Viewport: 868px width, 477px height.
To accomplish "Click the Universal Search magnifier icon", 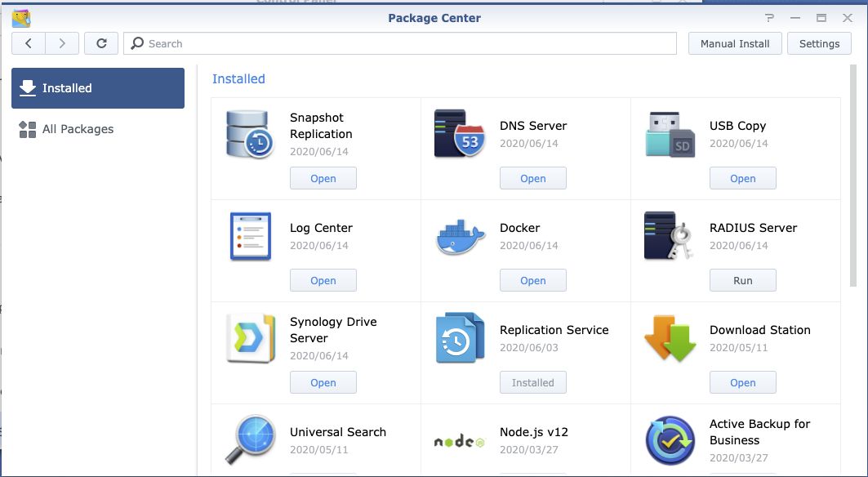I will point(251,440).
